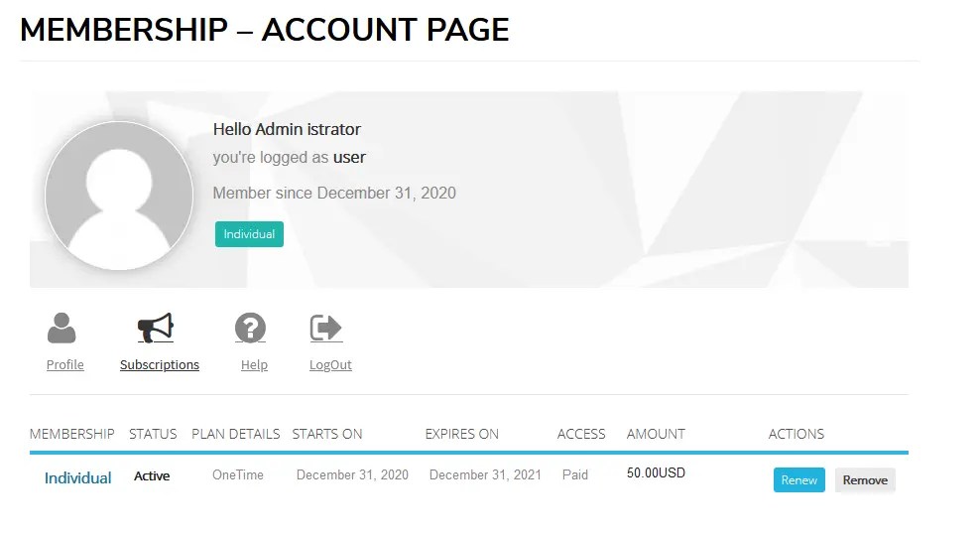
Task: Click the Individual membership badge
Action: click(x=249, y=234)
